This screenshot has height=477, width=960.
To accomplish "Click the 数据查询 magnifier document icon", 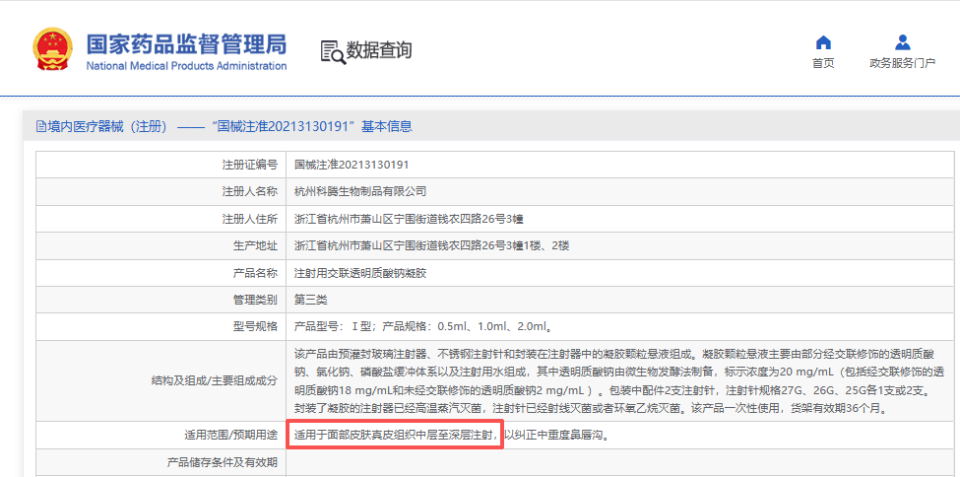I will tap(332, 51).
